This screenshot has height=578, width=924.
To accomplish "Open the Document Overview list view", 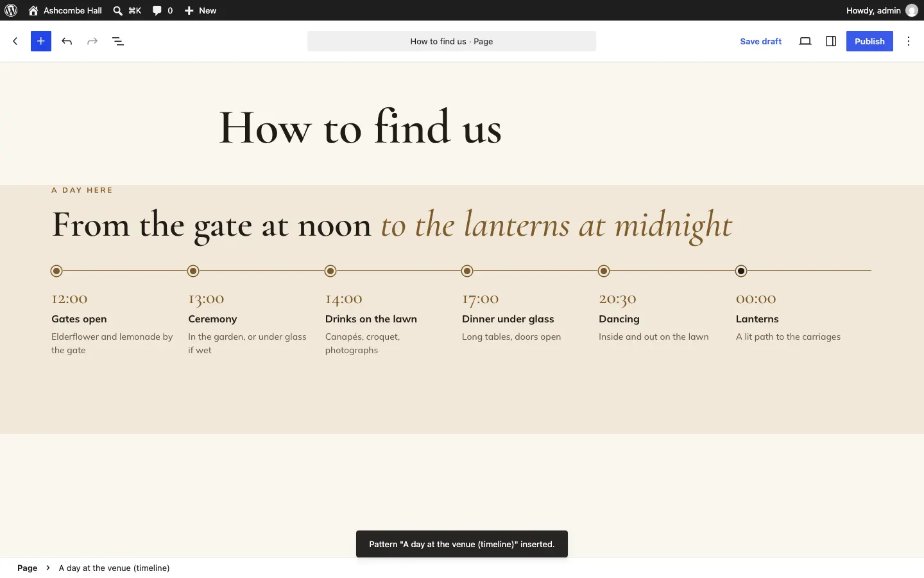I will coord(118,41).
